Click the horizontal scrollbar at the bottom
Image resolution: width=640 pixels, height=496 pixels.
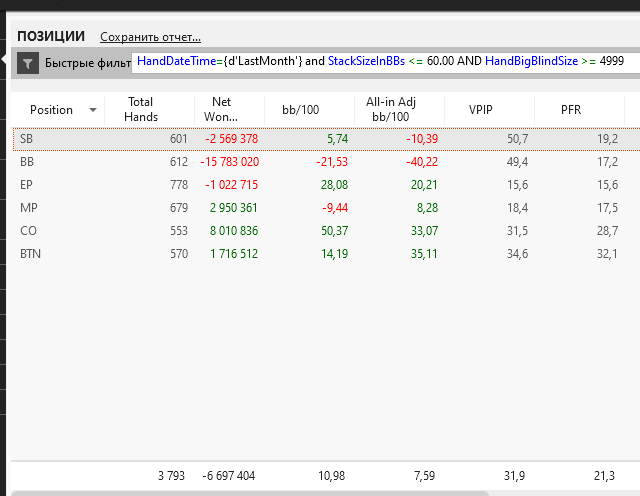[250, 493]
